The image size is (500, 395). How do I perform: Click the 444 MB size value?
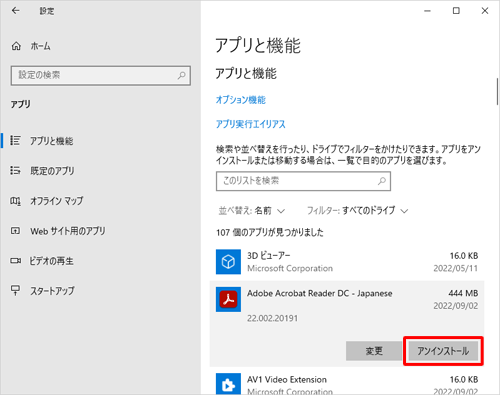point(463,293)
